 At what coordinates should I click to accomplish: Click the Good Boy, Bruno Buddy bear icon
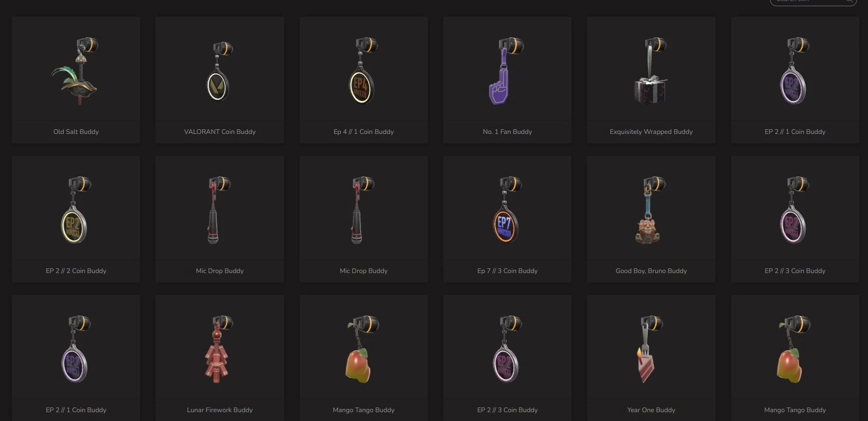649,210
